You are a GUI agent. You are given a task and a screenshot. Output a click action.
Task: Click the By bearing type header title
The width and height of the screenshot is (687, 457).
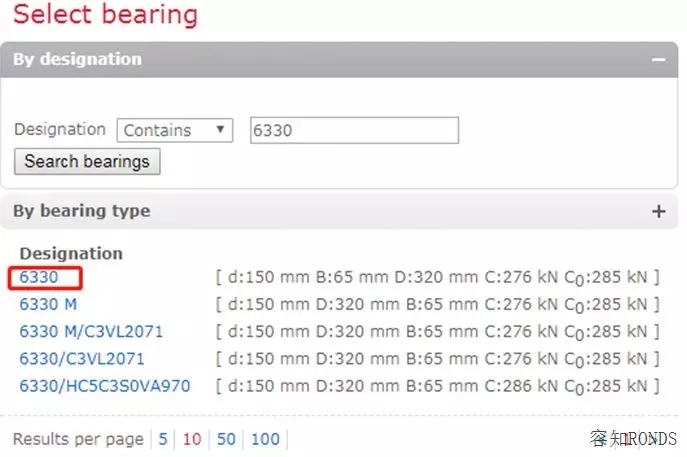point(81,211)
